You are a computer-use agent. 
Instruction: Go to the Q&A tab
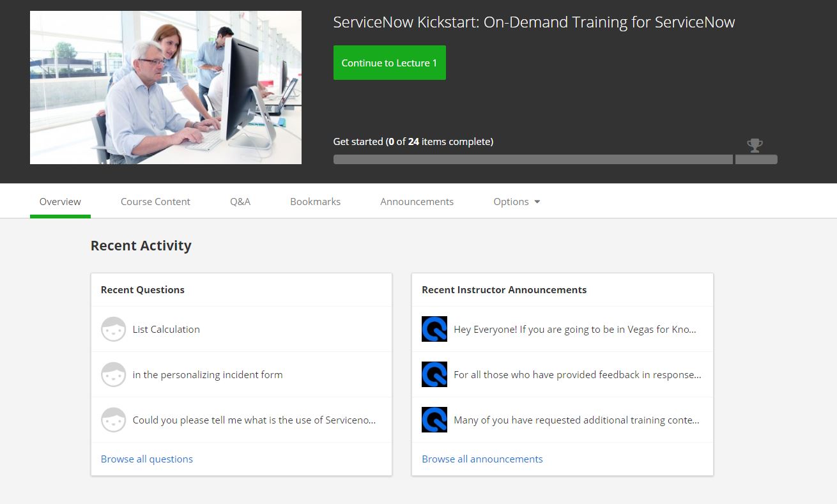tap(240, 201)
